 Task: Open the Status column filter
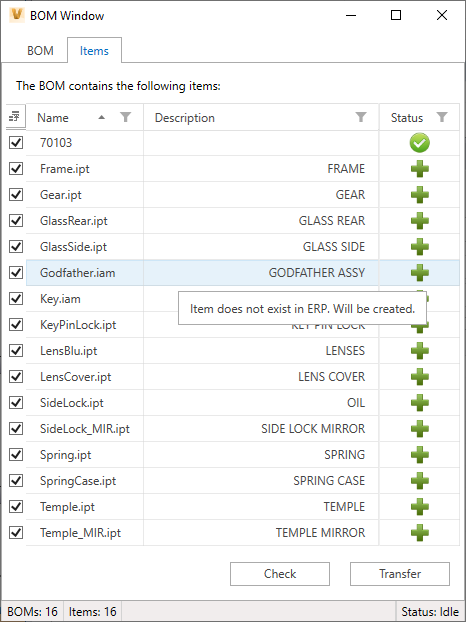pos(442,117)
